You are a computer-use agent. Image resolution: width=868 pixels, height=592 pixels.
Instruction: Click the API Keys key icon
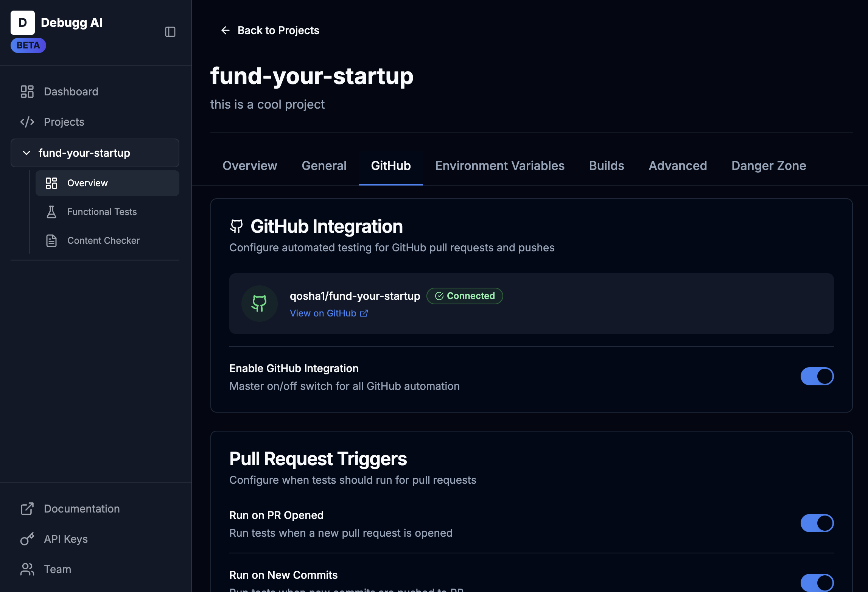[x=27, y=539]
